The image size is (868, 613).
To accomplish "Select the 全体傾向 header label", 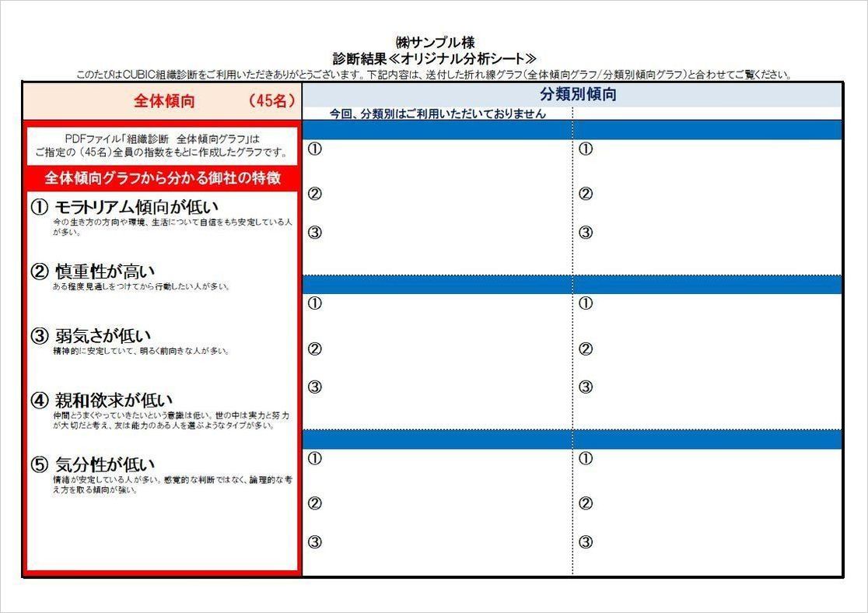I will click(x=164, y=101).
